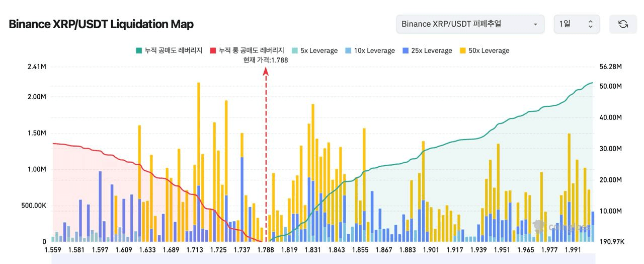Click the 현재 가격:1.788 label
644x264 pixels.
[x=266, y=60]
